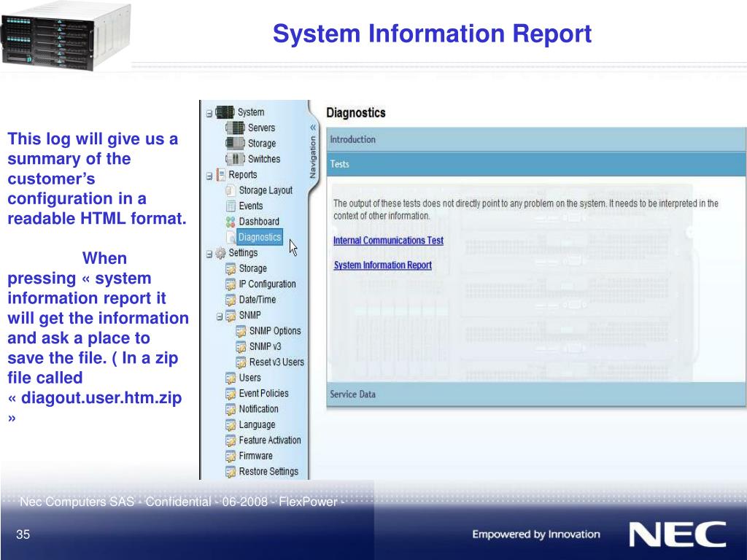
Task: Click the System chassis icon in tree
Action: click(225, 112)
